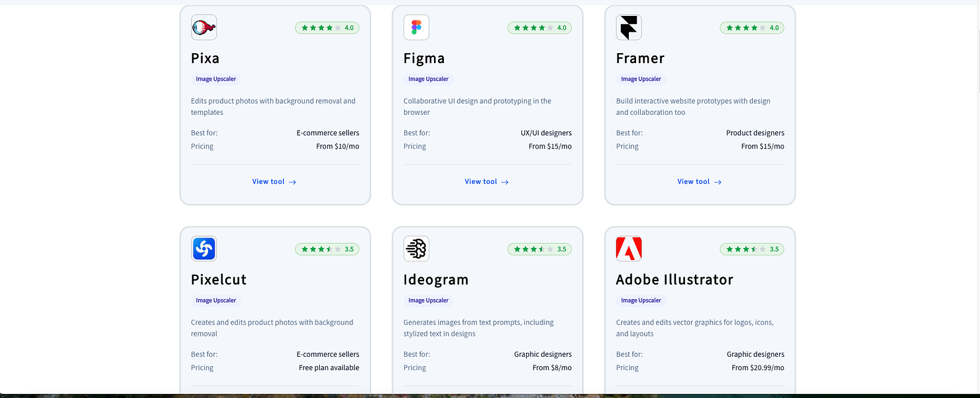Viewport: 980px width, 398px height.
Task: Click Ideogram's 'Generates images from text prompts' description
Action: pos(478,328)
